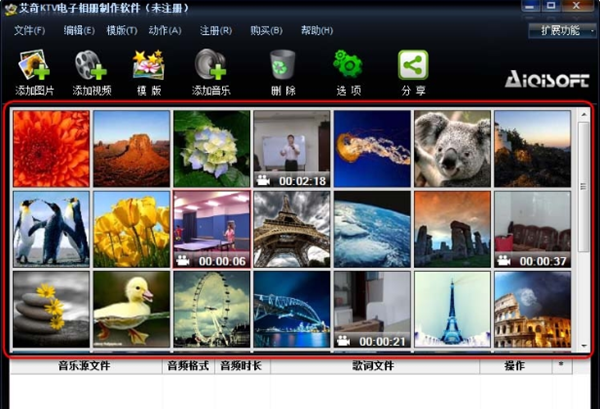Select the video thumbnail lasting 00:00:21
Image resolution: width=600 pixels, height=409 pixels.
coord(372,310)
